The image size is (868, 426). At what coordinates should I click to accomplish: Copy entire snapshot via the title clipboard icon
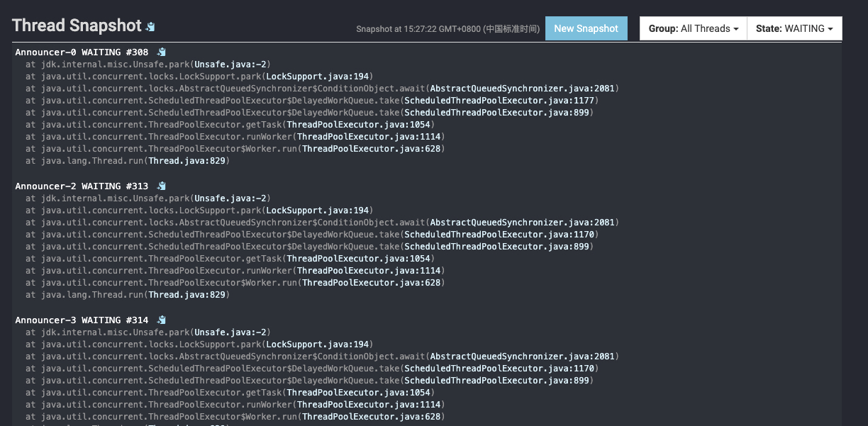(149, 26)
